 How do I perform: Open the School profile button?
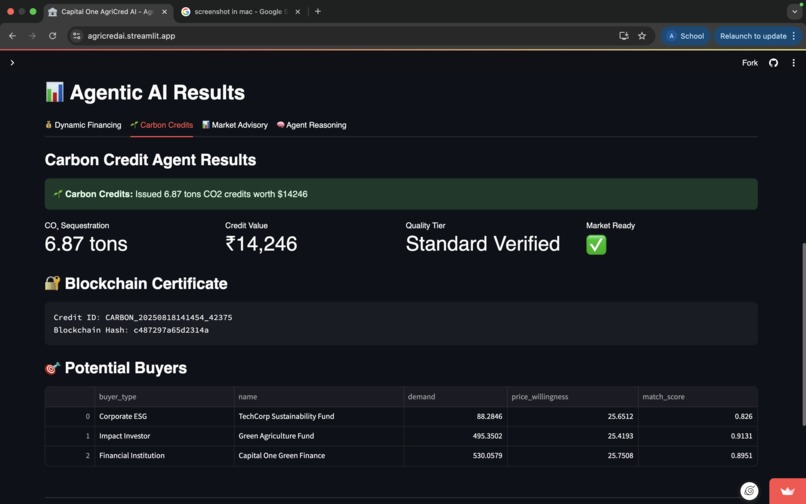click(x=686, y=36)
